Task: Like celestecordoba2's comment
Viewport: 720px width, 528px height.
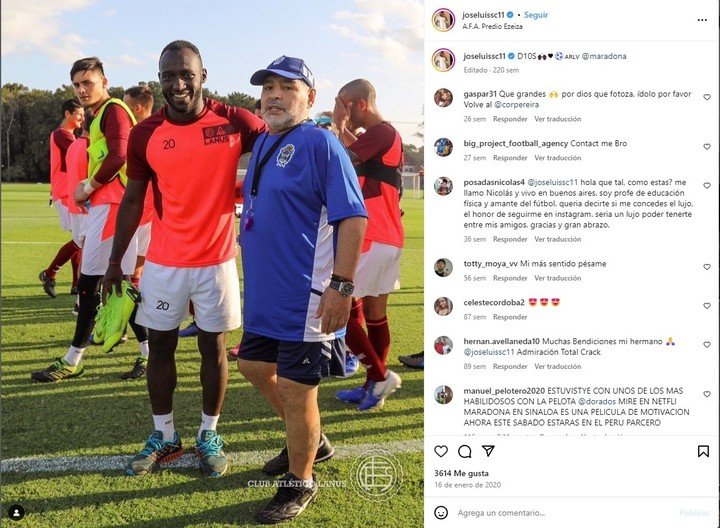Action: click(707, 306)
